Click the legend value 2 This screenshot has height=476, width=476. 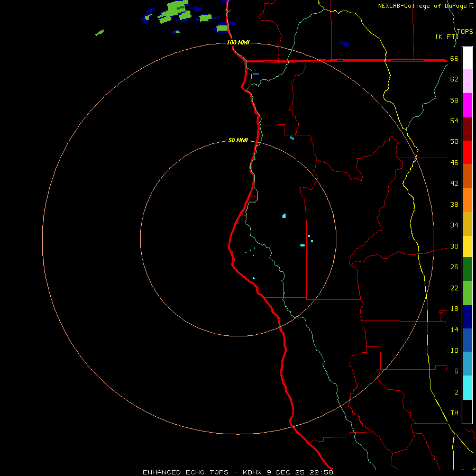(456, 392)
